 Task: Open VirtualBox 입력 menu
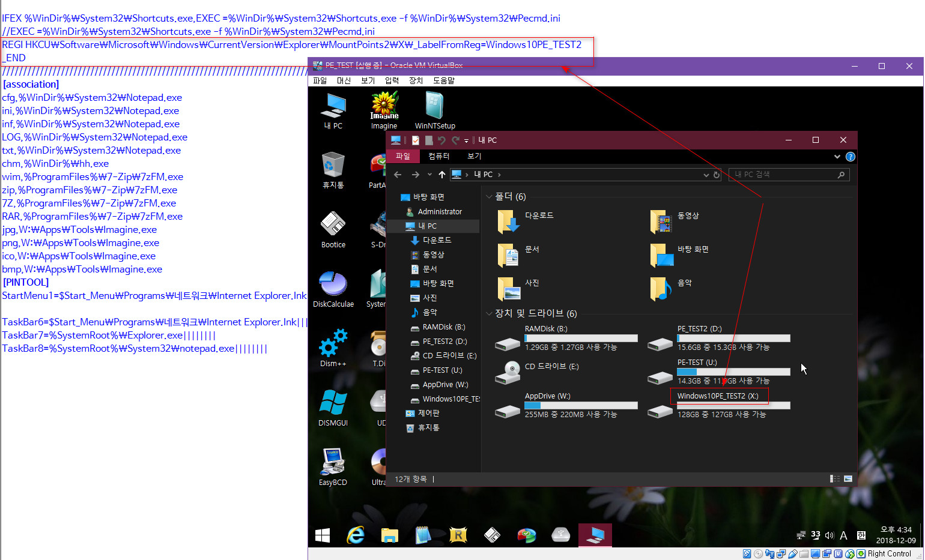pos(392,80)
